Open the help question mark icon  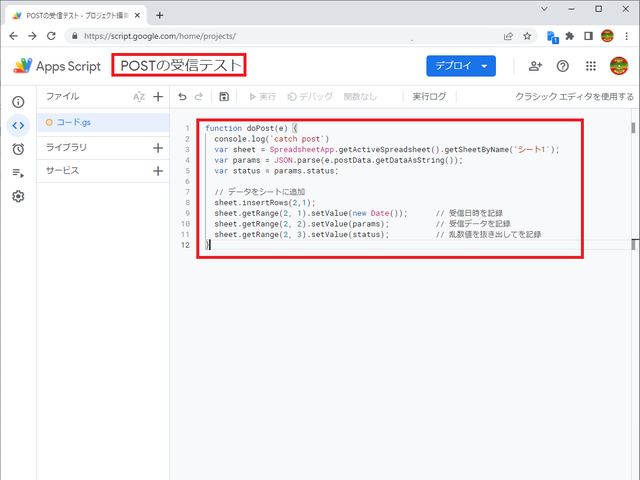tap(563, 66)
